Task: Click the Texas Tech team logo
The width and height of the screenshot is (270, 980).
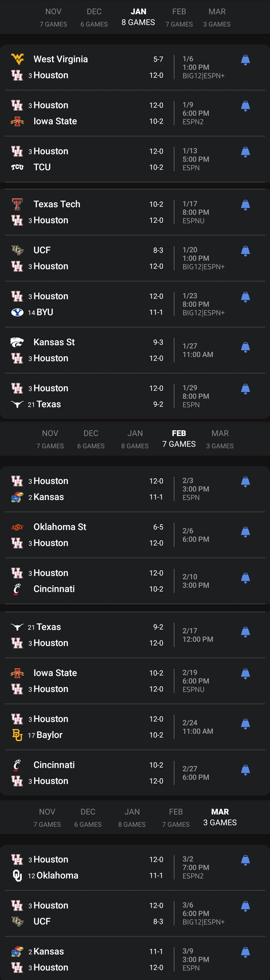Action: [x=17, y=204]
